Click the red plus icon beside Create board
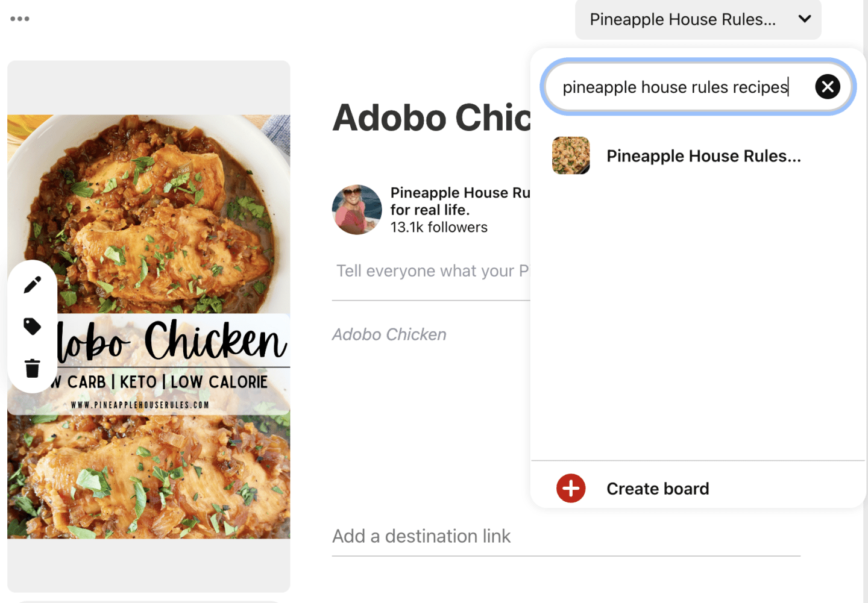The width and height of the screenshot is (868, 603). tap(571, 488)
